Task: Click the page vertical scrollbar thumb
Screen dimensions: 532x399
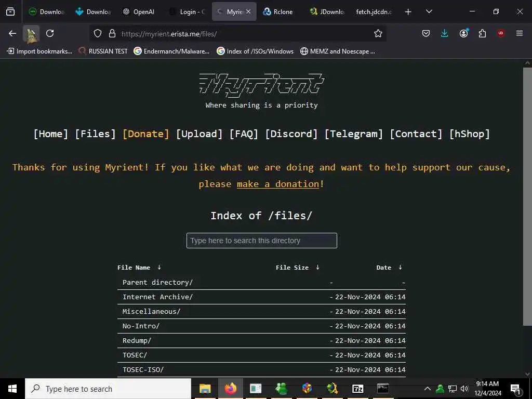Action: [x=527, y=197]
